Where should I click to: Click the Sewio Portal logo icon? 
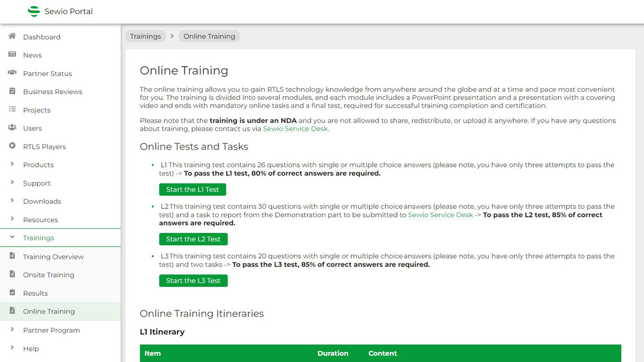(x=34, y=11)
